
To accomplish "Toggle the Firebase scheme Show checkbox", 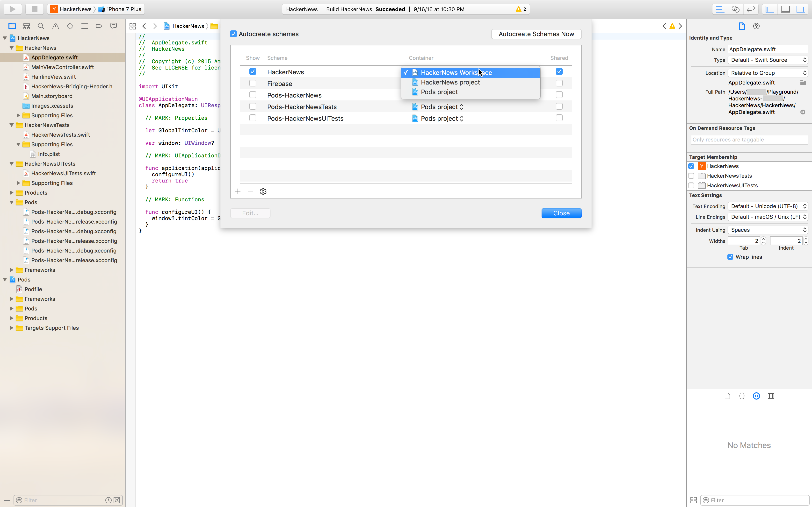I will pyautogui.click(x=252, y=83).
